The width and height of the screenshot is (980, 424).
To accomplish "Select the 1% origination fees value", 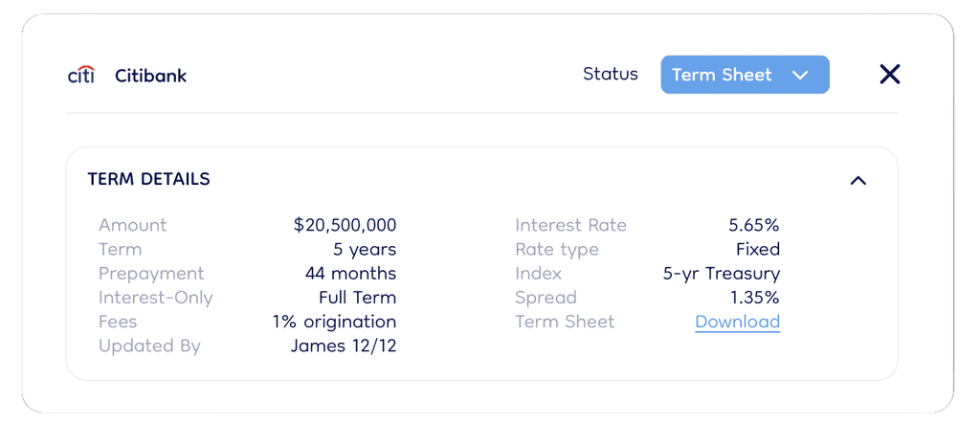I will pyautogui.click(x=334, y=322).
